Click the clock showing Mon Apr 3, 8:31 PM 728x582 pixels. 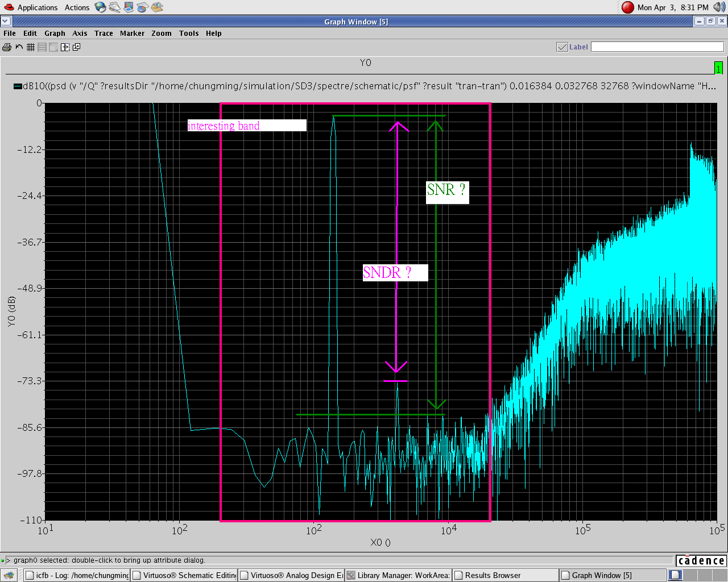[x=673, y=7]
